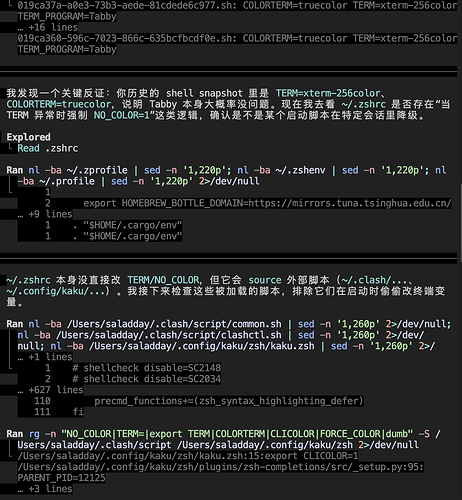
Task: Select "# shellcheck disable=SC2148" line
Action: pos(147,368)
